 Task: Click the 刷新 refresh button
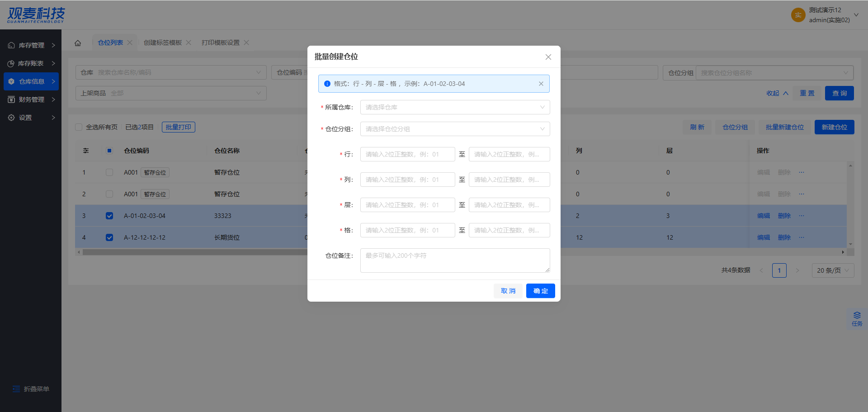point(697,127)
